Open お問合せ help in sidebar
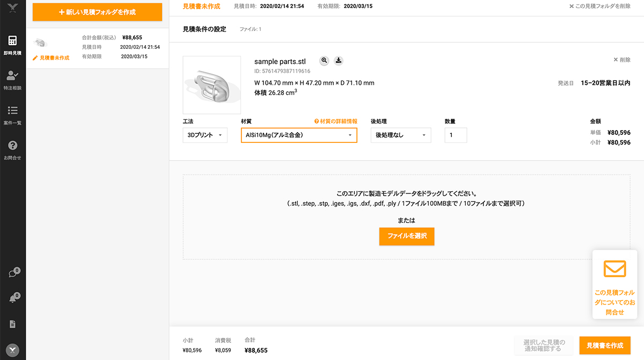The width and height of the screenshot is (644, 360). click(x=13, y=150)
